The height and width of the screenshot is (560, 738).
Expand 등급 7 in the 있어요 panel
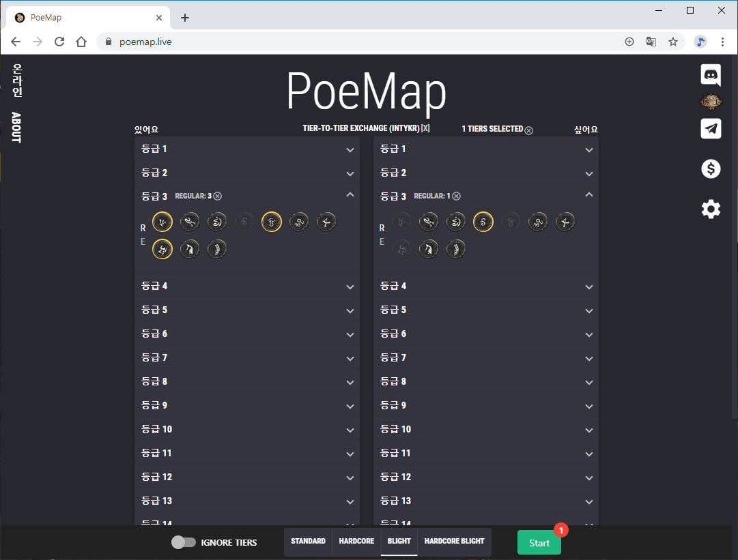click(x=247, y=358)
